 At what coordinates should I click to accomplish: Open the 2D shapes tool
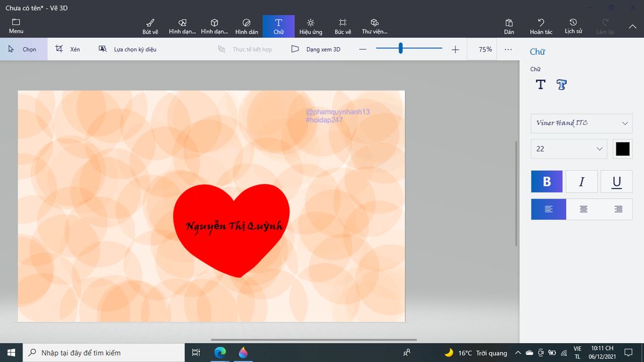(x=182, y=26)
